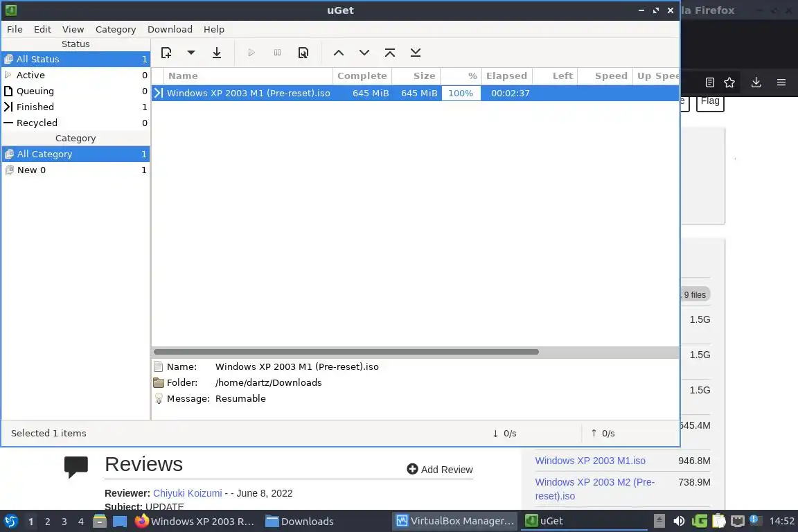Screen dimensions: 798x532
Task: Click the Move Up arrow icon
Action: pyautogui.click(x=339, y=53)
